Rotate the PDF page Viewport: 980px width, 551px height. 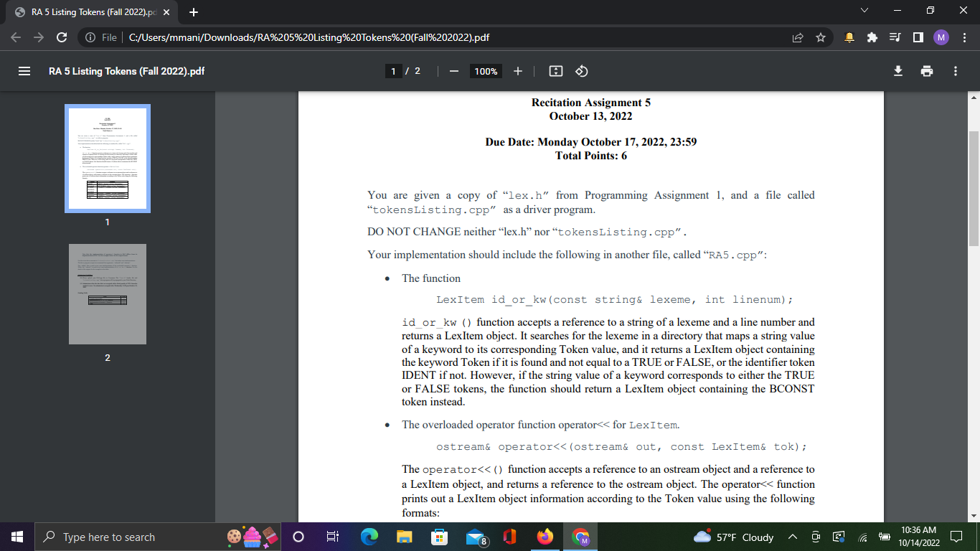tap(581, 71)
